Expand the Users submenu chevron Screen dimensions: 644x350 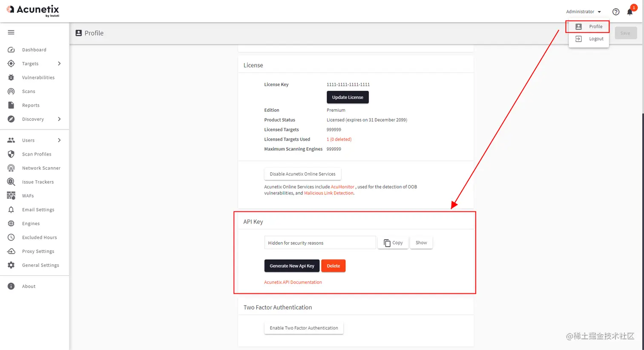point(59,140)
